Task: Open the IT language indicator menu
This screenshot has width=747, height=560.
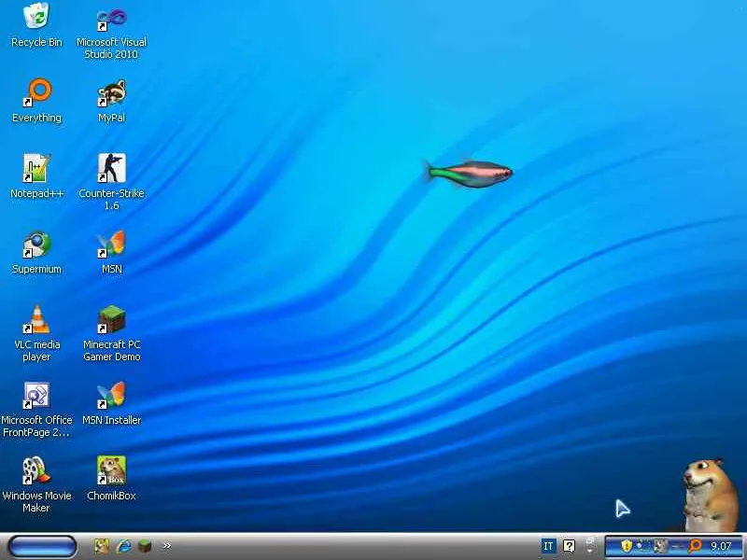Action: click(548, 546)
